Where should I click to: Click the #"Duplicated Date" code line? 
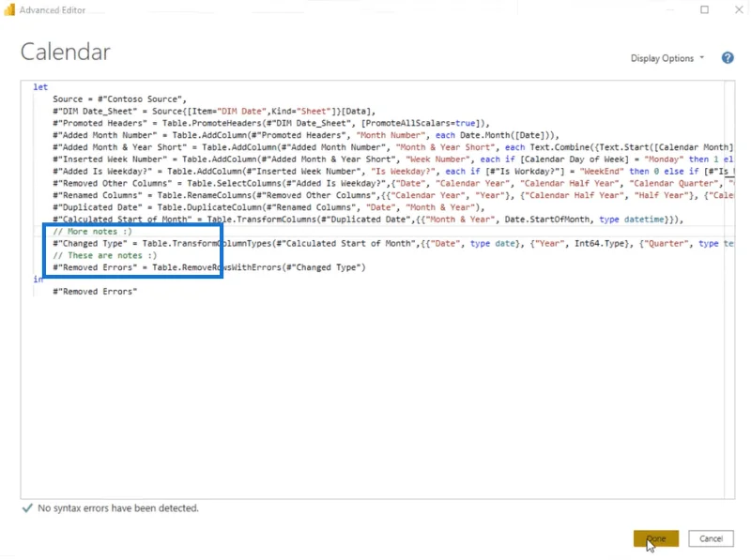click(268, 207)
